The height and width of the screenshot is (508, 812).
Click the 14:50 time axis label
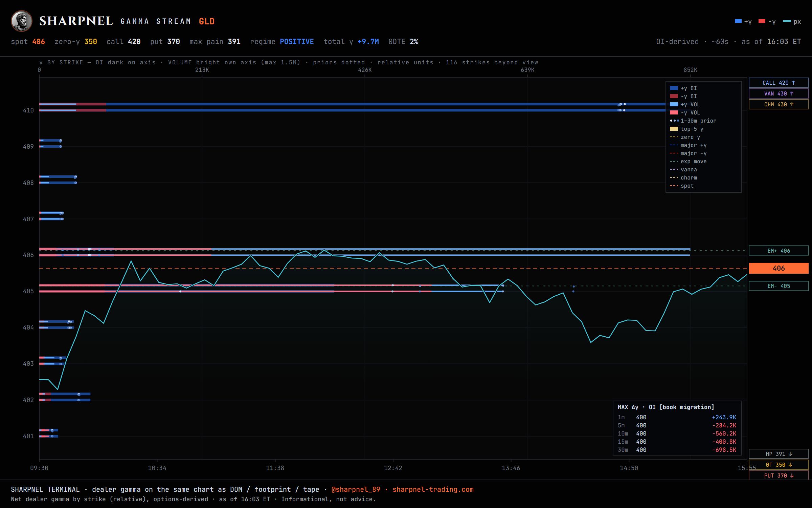click(629, 468)
